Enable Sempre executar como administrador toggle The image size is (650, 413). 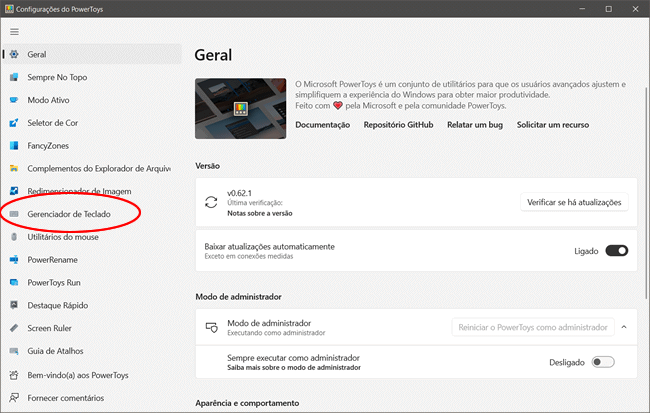tap(603, 362)
